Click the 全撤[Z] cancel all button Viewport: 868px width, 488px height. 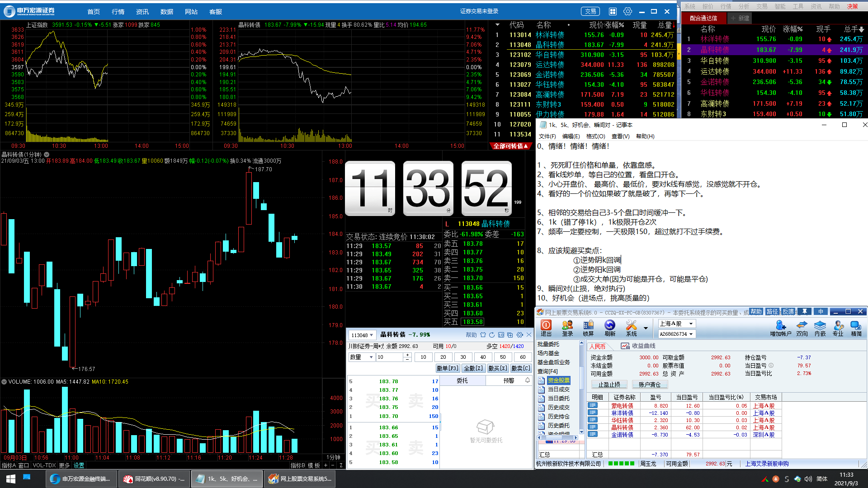(473, 368)
